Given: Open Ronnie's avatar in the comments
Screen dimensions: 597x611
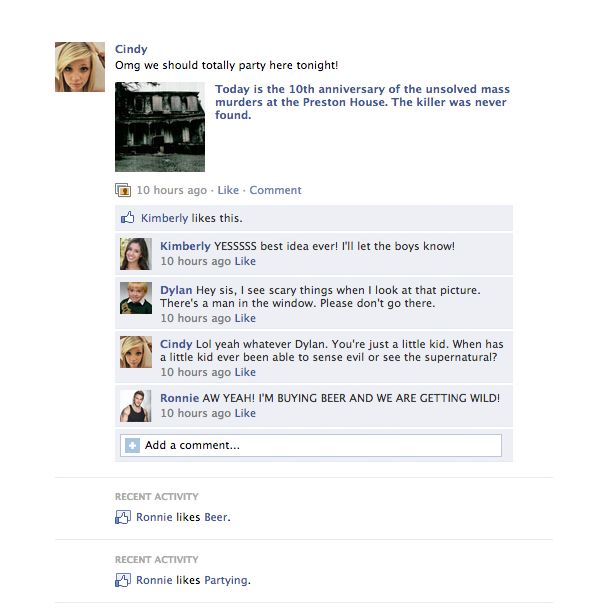Looking at the screenshot, I should (136, 406).
